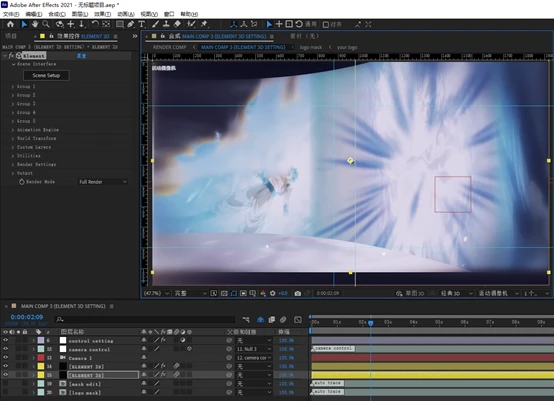Open the Composition menu
Viewport: 555px width, 402px height.
point(57,14)
